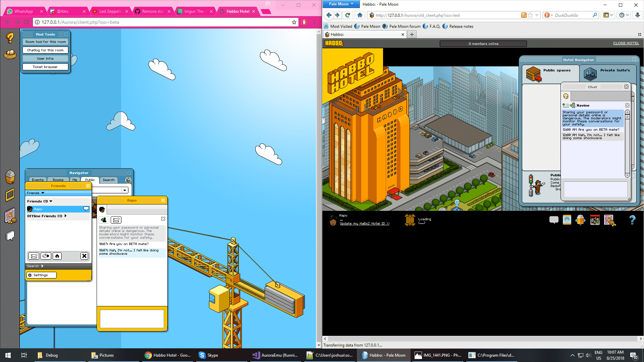Click the Room tool for this room
The height and width of the screenshot is (362, 644).
pos(46,42)
